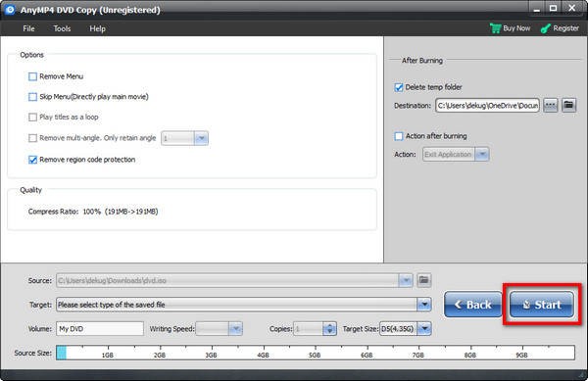Close the AnyMP4 DVD Copy window
The width and height of the screenshot is (588, 381).
pyautogui.click(x=572, y=8)
